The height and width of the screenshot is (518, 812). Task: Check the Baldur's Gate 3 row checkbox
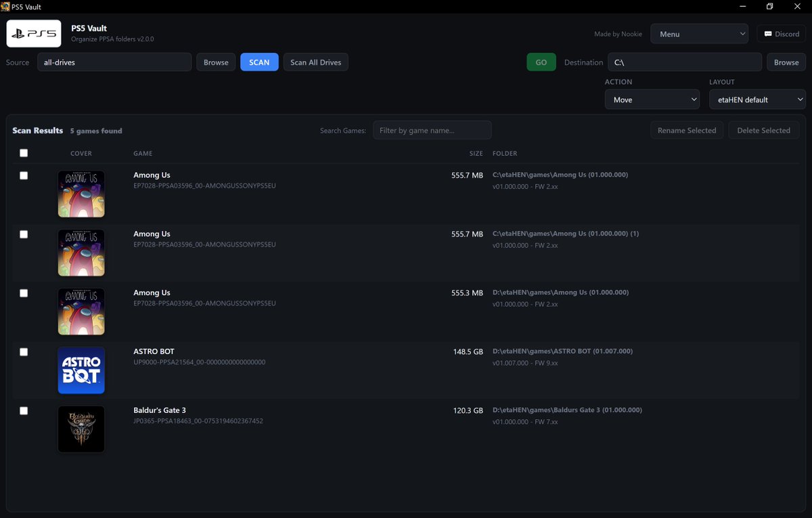pyautogui.click(x=24, y=411)
